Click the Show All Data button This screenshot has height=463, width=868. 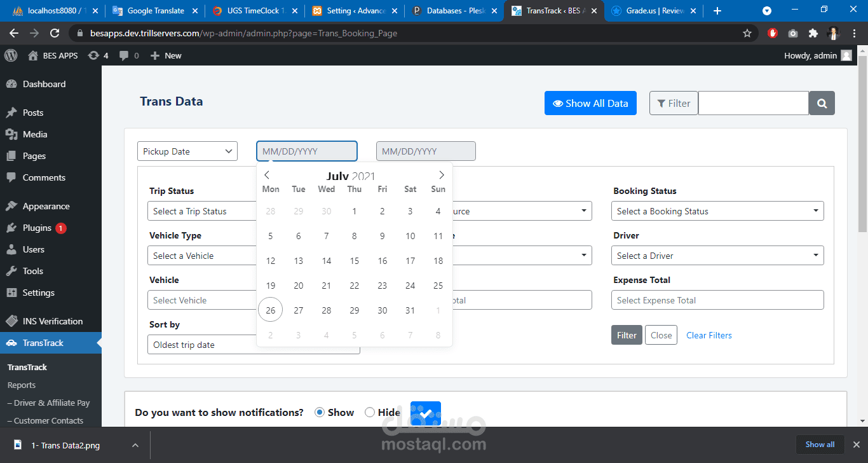(590, 103)
